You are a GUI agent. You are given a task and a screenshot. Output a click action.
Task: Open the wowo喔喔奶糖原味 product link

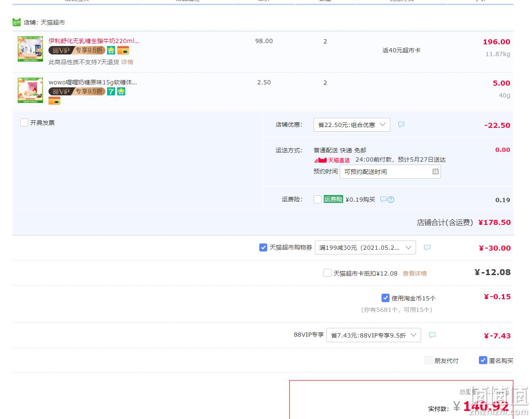click(93, 82)
